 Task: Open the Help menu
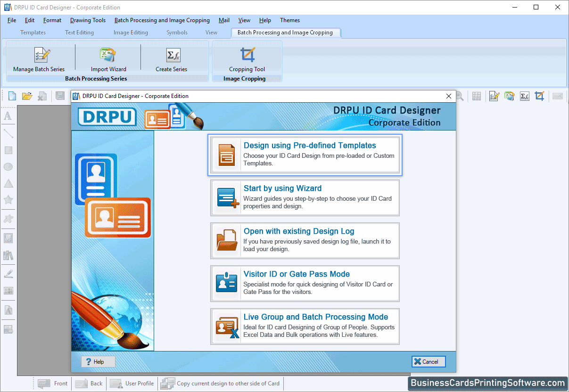coord(265,20)
